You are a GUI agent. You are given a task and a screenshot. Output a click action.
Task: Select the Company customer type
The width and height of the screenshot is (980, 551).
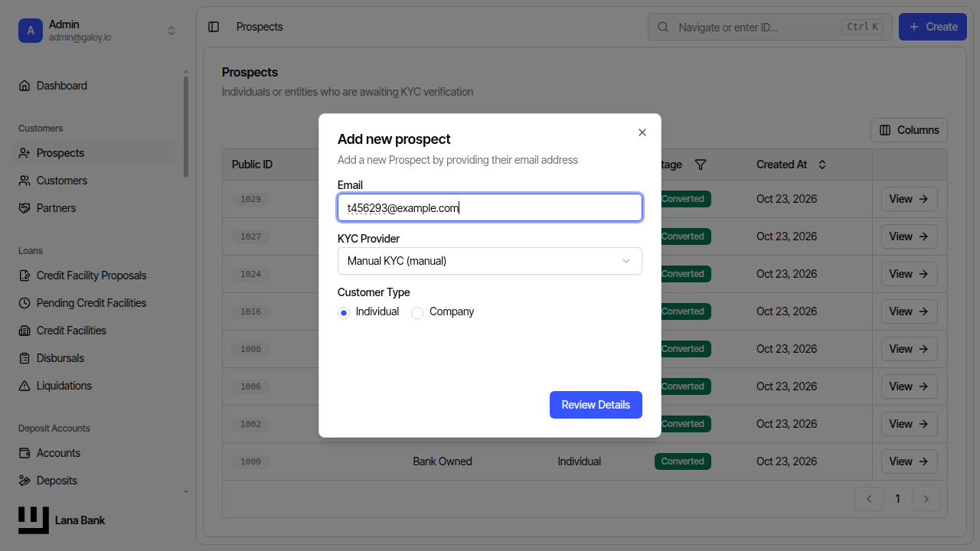(417, 312)
